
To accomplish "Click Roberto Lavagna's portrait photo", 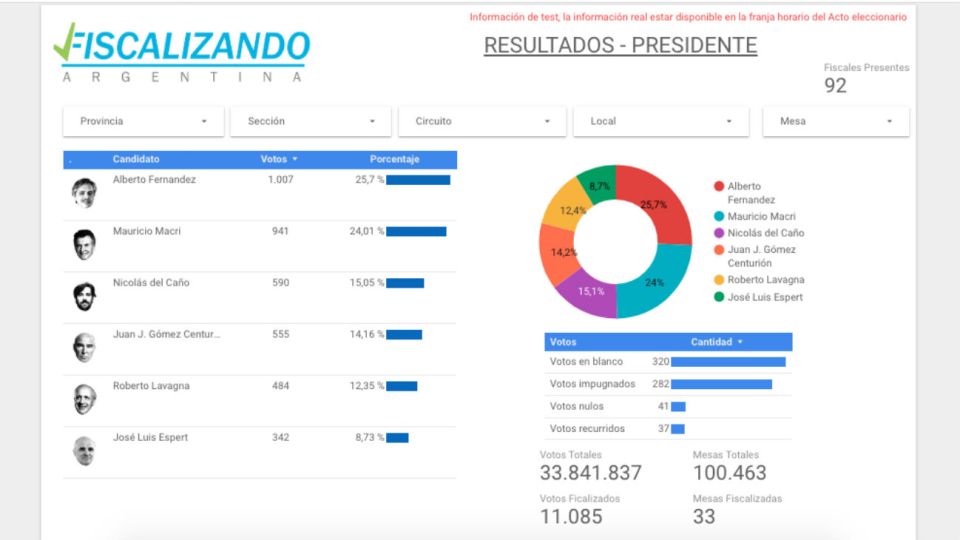I will tap(84, 399).
